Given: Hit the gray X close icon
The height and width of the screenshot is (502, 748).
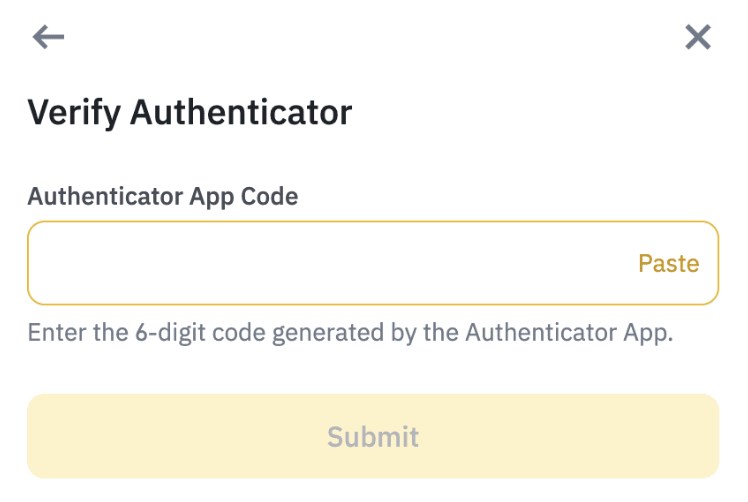Looking at the screenshot, I should coord(697,38).
